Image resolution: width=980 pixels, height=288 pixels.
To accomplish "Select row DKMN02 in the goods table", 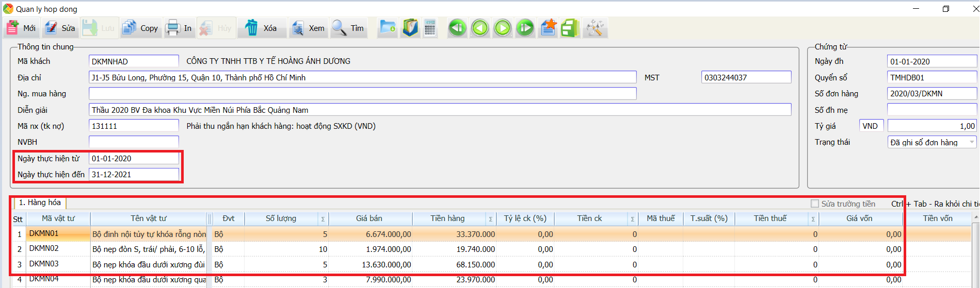I will point(44,249).
